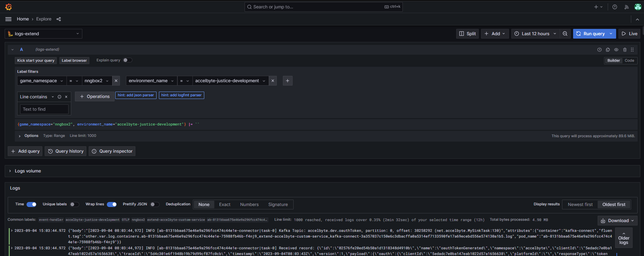The width and height of the screenshot is (644, 256).
Task: Click hint: add logfmt parser
Action: (181, 95)
